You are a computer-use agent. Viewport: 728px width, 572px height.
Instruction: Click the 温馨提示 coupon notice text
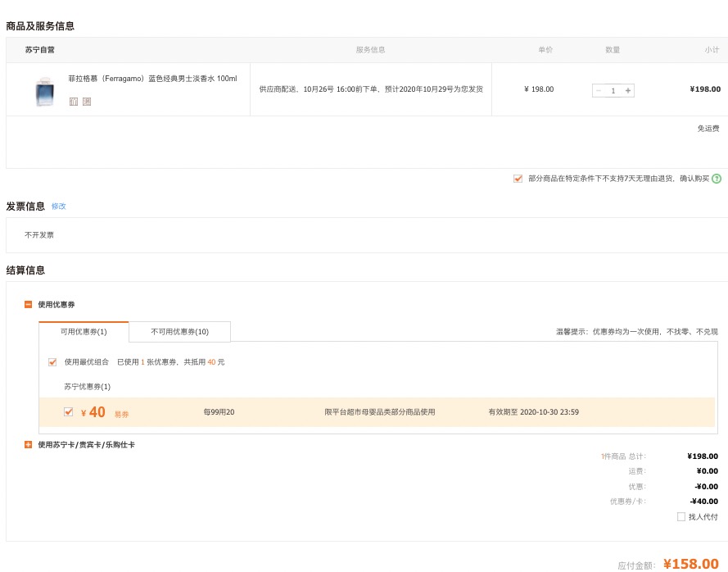coord(637,332)
